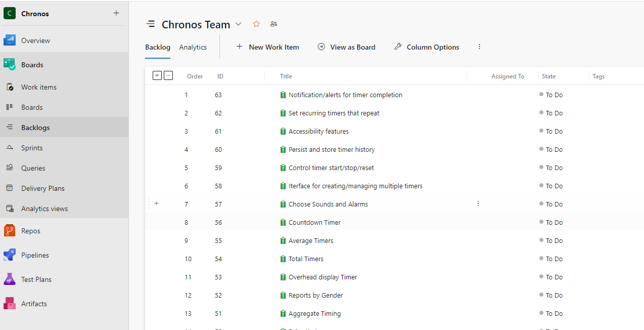Click the New Work Item button
The height and width of the screenshot is (330, 644).
click(x=267, y=47)
